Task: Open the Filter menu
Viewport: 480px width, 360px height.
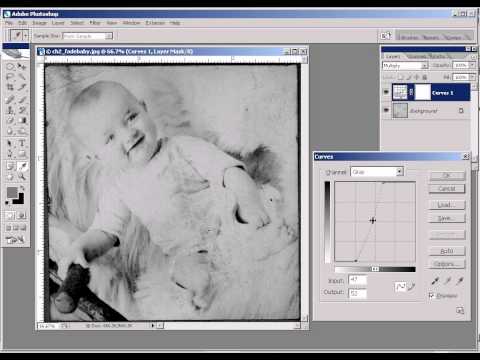Action: pos(95,23)
